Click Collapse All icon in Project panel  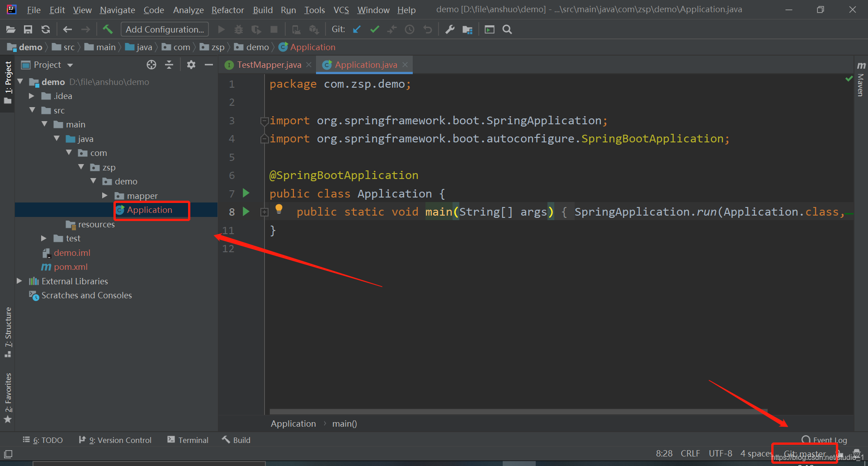coord(169,65)
